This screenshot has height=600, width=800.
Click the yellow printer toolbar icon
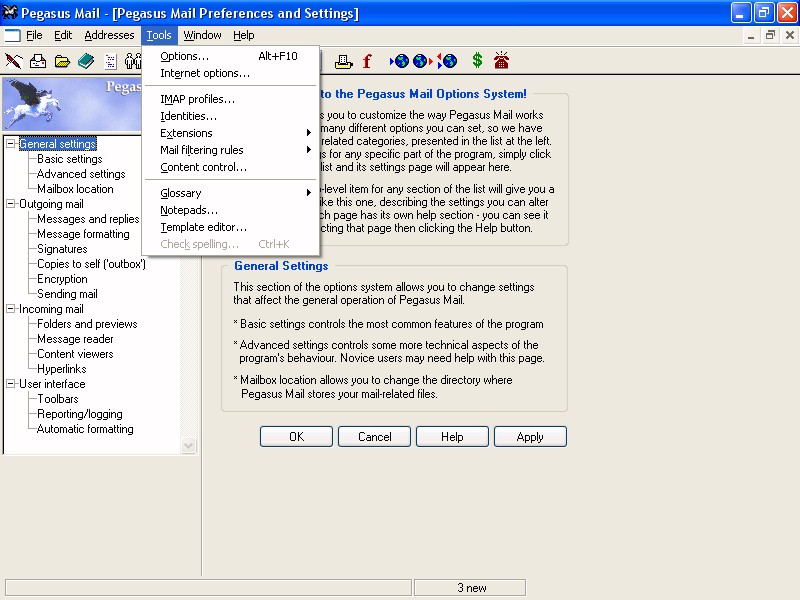(x=343, y=62)
